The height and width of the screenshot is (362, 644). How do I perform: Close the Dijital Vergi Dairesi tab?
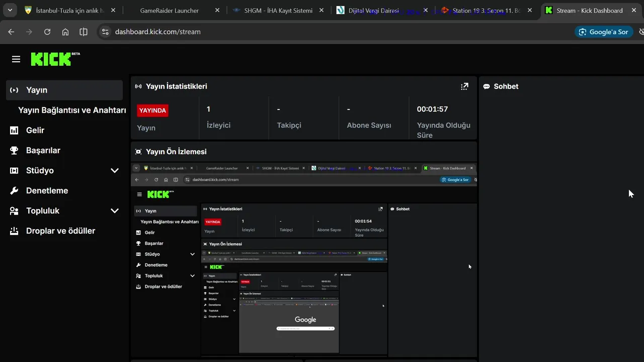click(x=426, y=10)
